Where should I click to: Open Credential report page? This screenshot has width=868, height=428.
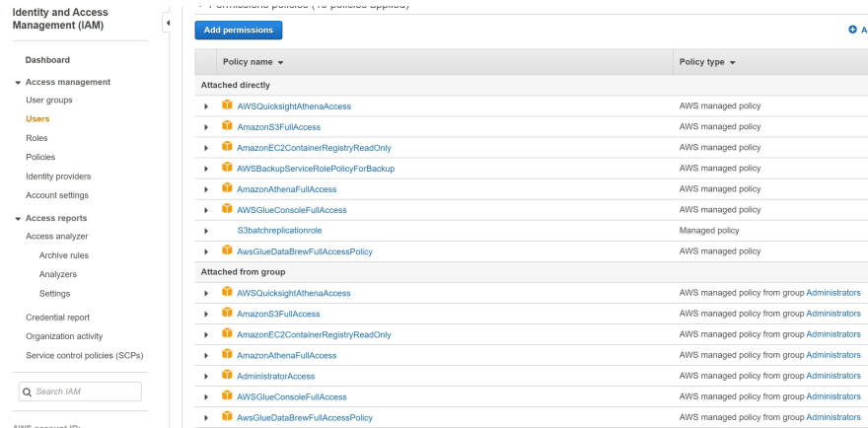point(57,318)
